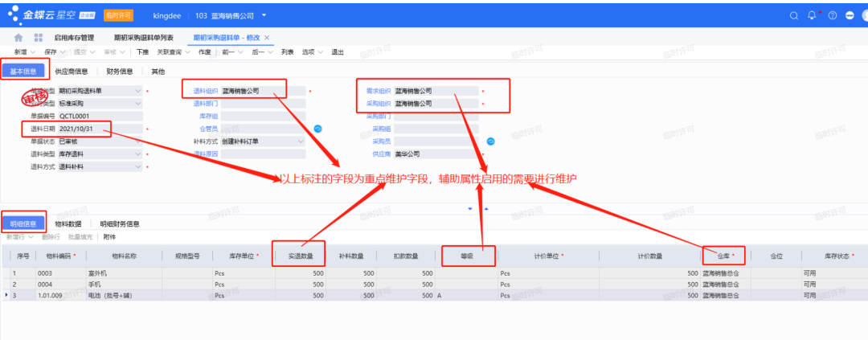Switch to 启用库存管理 tab
This screenshot has width=868, height=340.
point(74,38)
